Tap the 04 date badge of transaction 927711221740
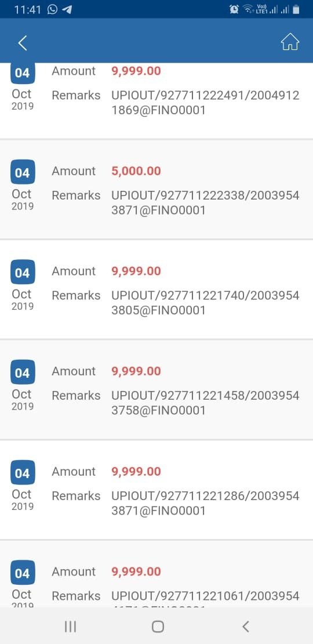This screenshot has height=644, width=313. (23, 272)
